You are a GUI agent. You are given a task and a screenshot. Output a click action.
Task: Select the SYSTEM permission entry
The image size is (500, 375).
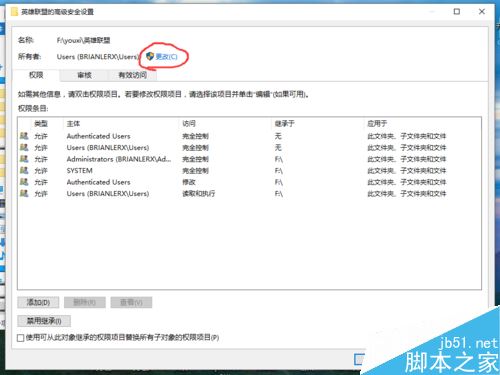click(x=249, y=171)
